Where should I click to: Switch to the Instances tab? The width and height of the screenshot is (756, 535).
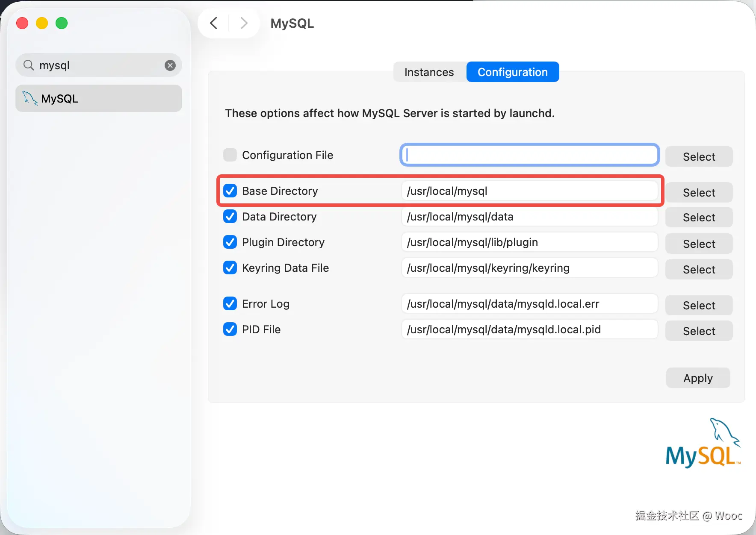coord(429,72)
